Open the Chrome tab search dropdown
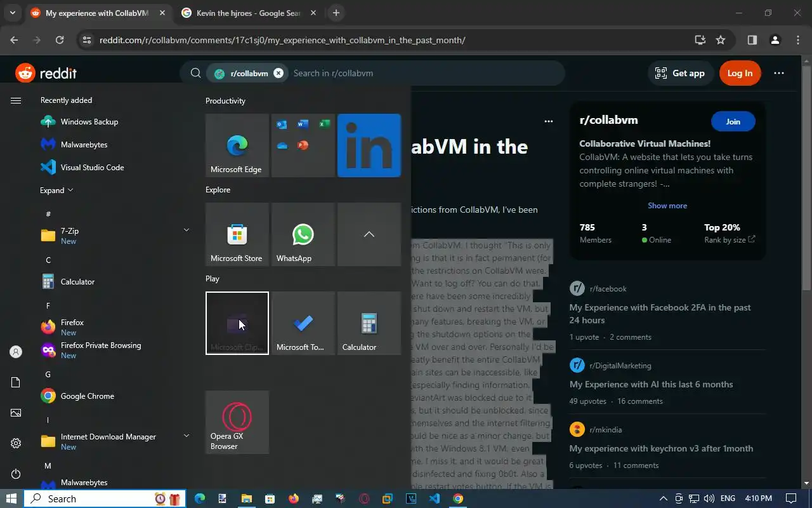The image size is (812, 508). 12,13
